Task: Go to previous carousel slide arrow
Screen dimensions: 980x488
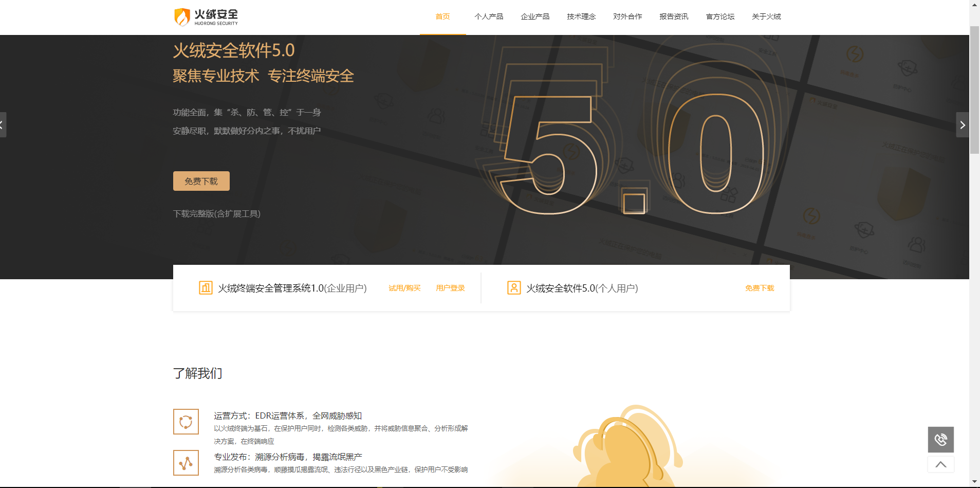Action: (3, 125)
